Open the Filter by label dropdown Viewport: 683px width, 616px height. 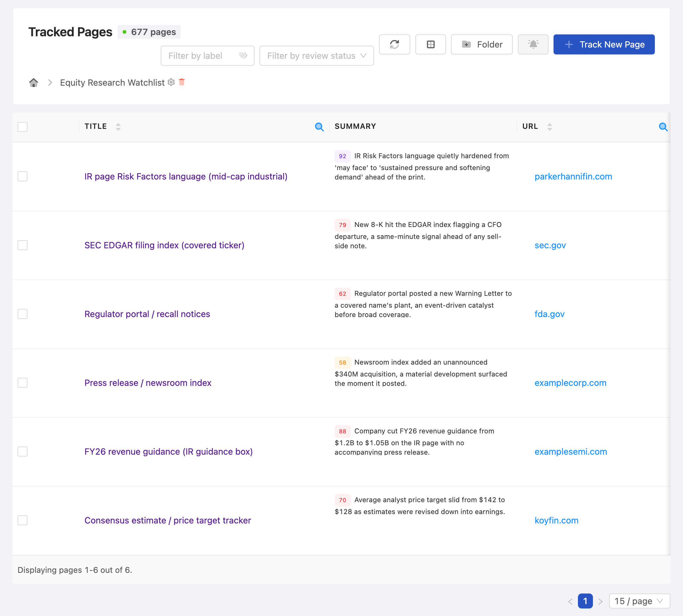pyautogui.click(x=207, y=56)
